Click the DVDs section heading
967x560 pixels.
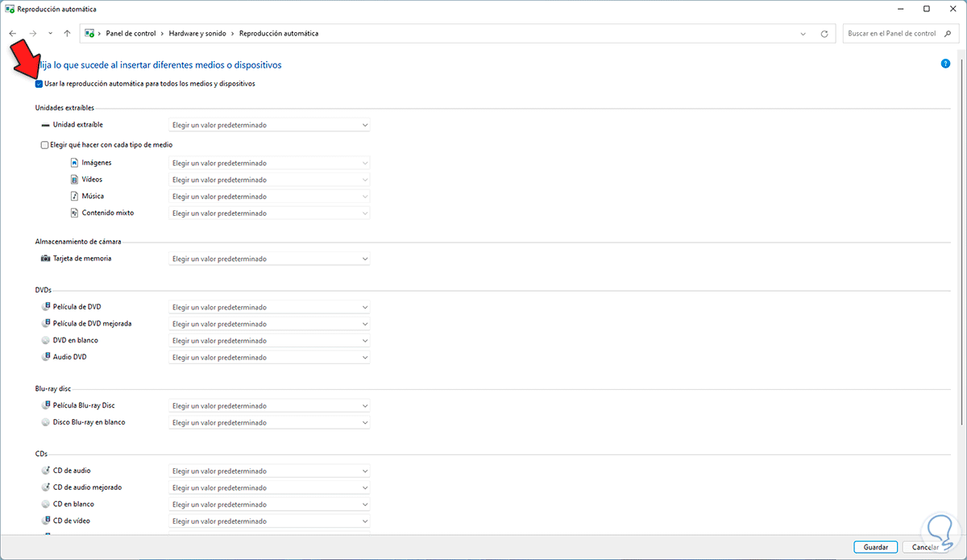[x=44, y=289]
